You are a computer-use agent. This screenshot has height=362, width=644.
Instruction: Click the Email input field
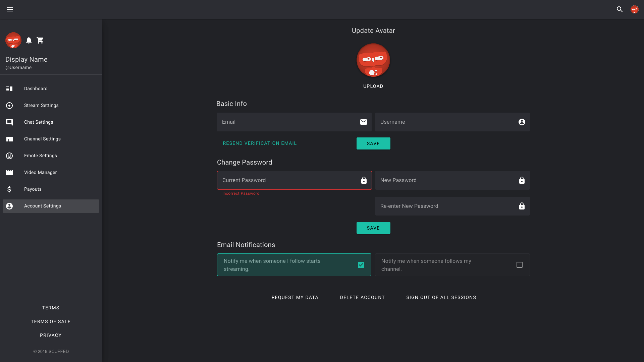(288, 122)
